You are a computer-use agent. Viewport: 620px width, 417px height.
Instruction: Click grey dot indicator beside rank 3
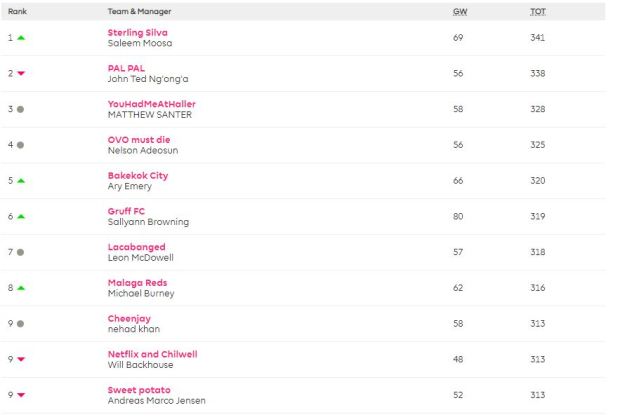point(21,109)
